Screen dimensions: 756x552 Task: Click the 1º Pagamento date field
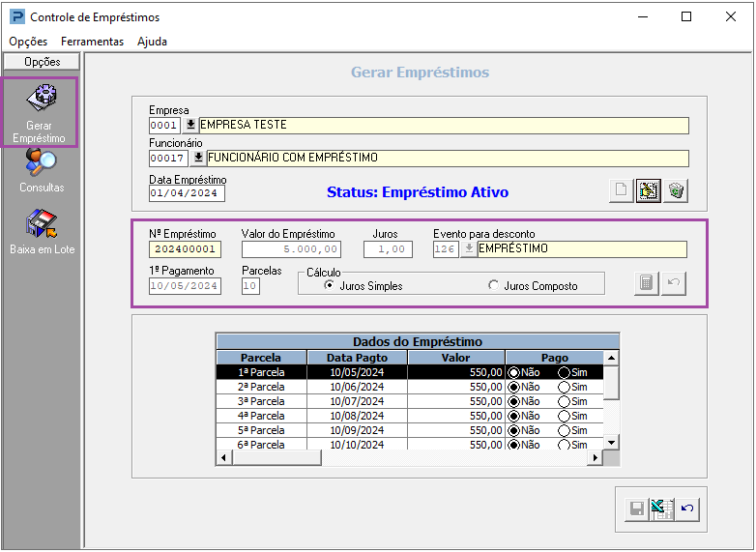[186, 286]
